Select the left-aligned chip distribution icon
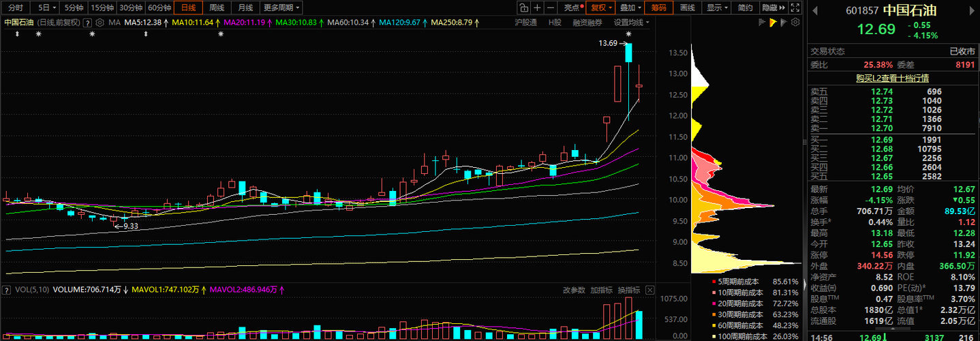The image size is (980, 341). tap(763, 23)
